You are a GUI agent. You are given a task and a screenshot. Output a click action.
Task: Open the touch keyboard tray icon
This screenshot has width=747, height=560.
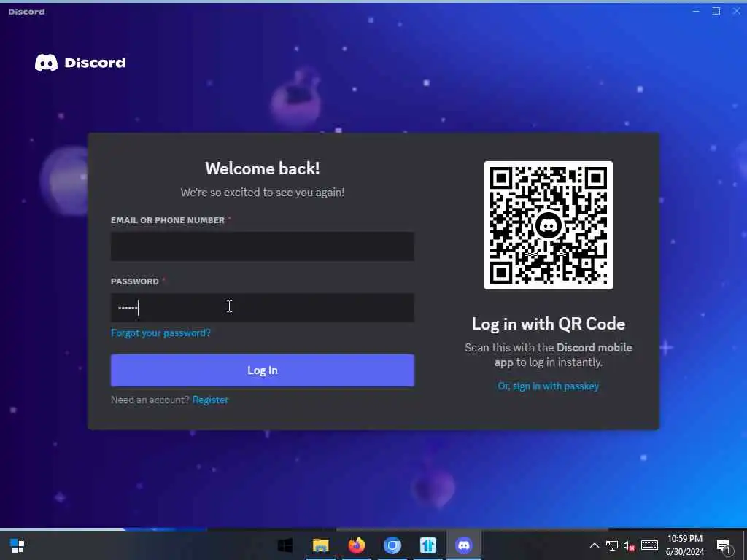(x=649, y=545)
